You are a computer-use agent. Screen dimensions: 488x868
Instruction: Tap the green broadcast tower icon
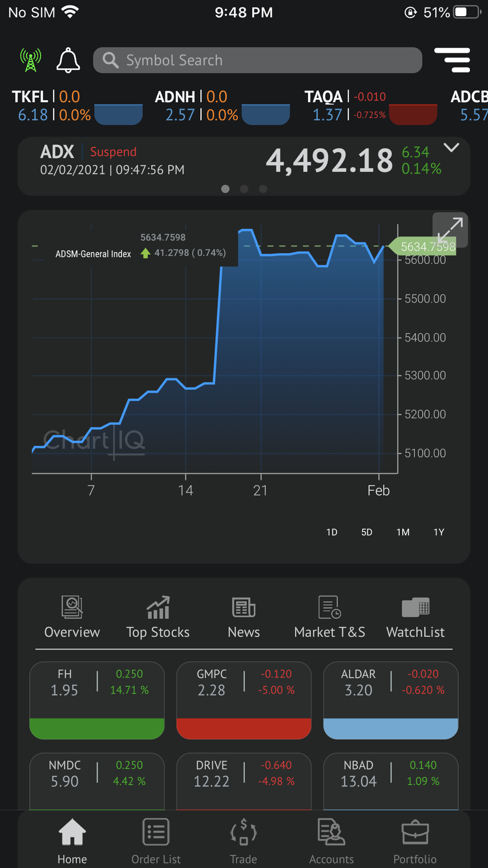pos(30,60)
